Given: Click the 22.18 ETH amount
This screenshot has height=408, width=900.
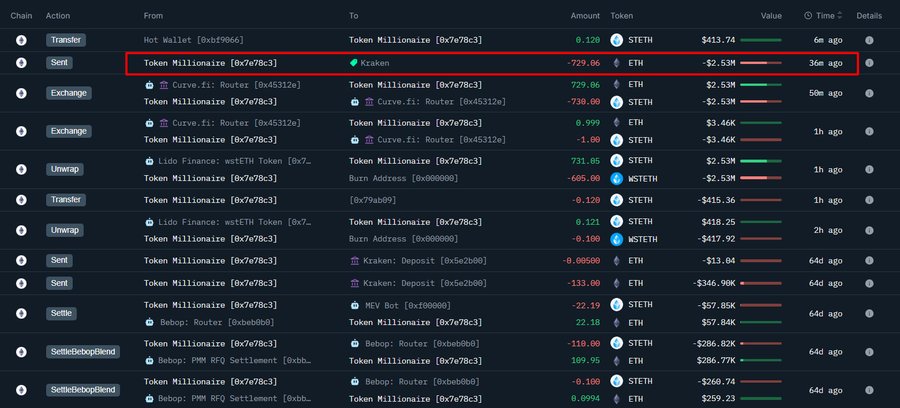Looking at the screenshot, I should [x=587, y=322].
